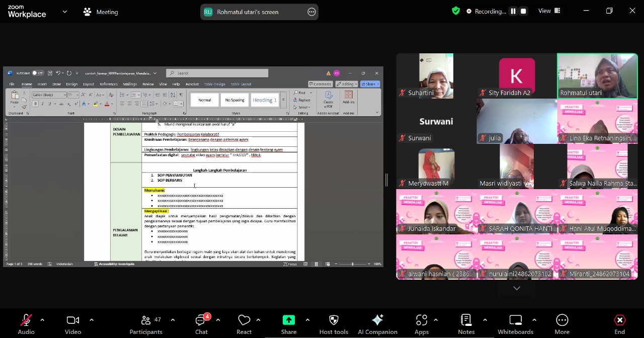Go to the Review tab in Word
Image resolution: width=644 pixels, height=338 pixels.
(x=148, y=84)
